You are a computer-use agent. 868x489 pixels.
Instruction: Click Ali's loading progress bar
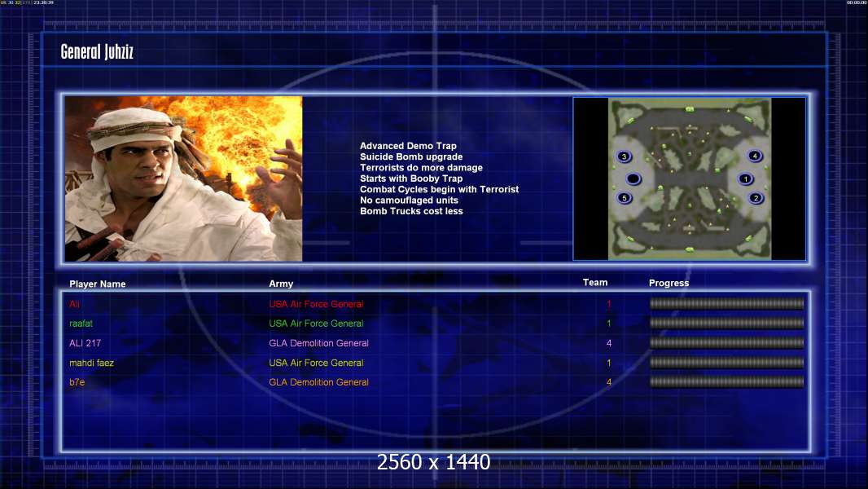coord(727,303)
